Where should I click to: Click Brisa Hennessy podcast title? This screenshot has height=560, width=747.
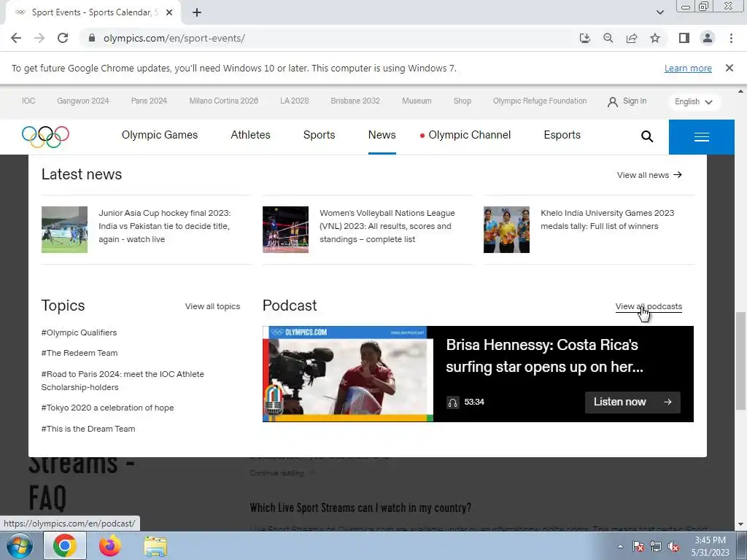point(544,356)
